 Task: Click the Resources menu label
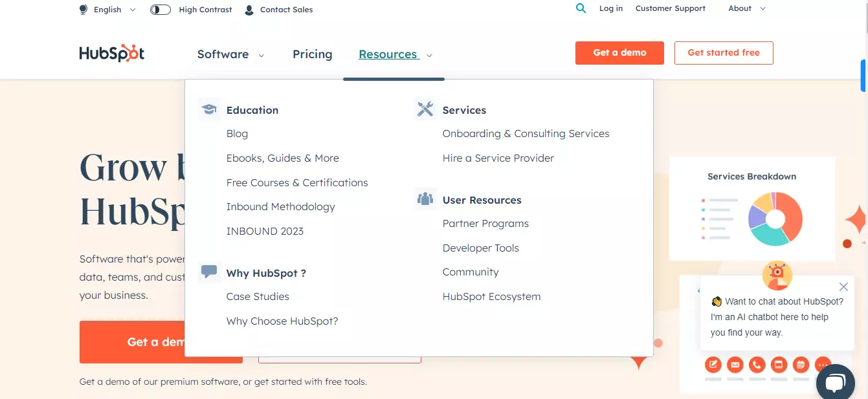click(x=388, y=54)
